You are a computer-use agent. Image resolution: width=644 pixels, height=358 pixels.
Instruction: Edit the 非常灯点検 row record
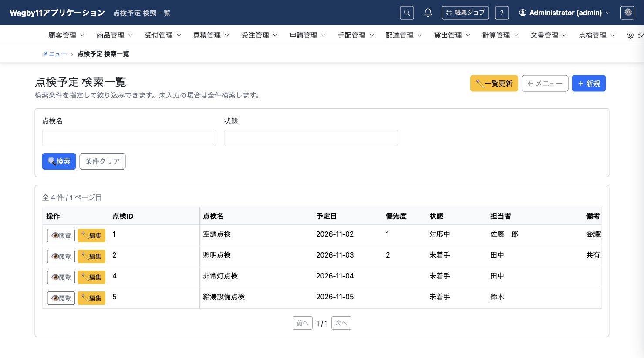pyautogui.click(x=91, y=277)
